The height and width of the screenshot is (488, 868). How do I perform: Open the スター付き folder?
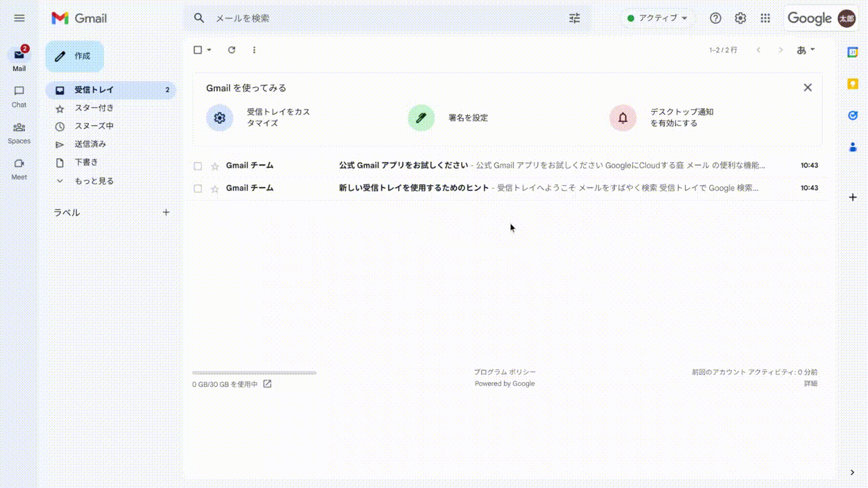(111, 108)
